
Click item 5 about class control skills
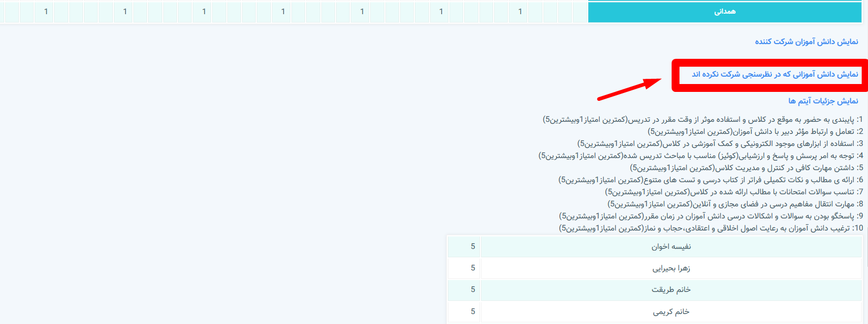pyautogui.click(x=746, y=168)
